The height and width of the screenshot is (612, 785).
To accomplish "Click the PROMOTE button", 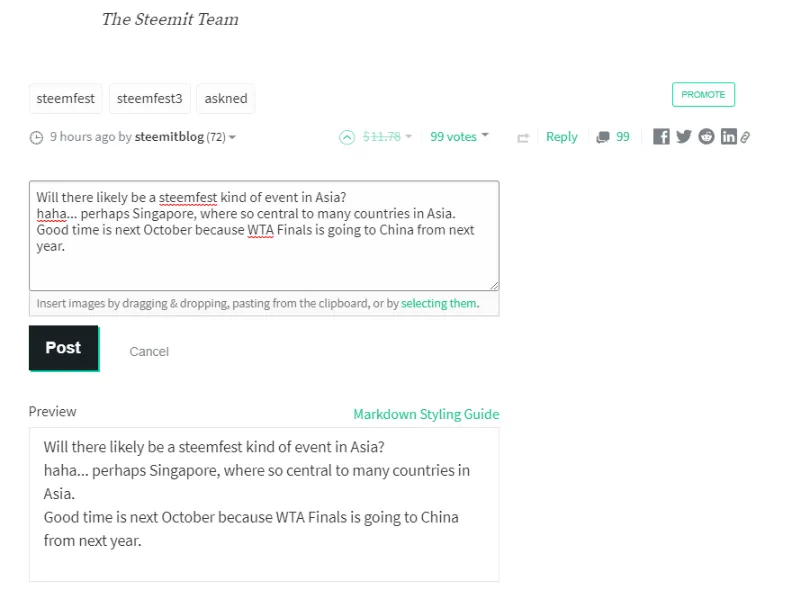I will coord(703,94).
